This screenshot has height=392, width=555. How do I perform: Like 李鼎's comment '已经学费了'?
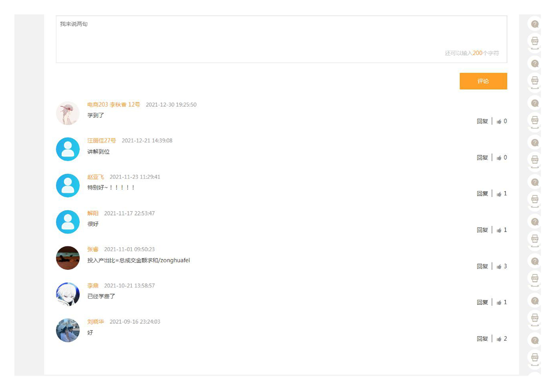pos(499,303)
